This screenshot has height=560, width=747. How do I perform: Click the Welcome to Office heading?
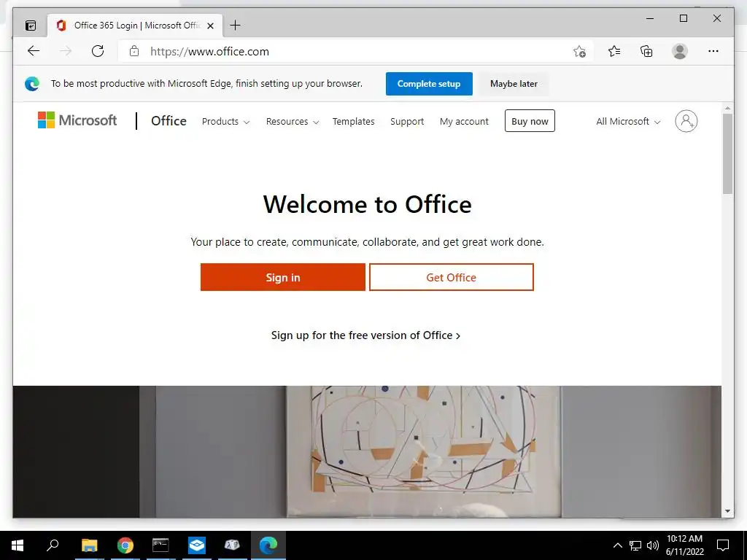coord(368,204)
